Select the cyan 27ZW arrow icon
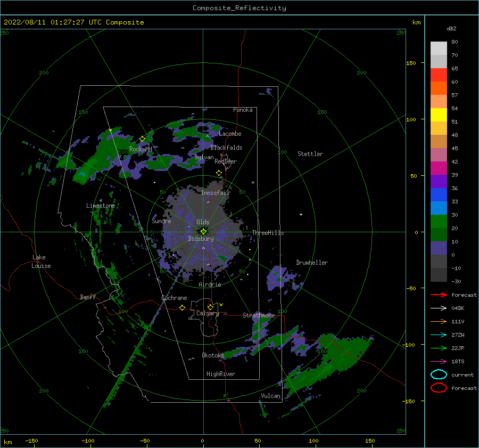Image resolution: width=479 pixels, height=448 pixels. [439, 335]
